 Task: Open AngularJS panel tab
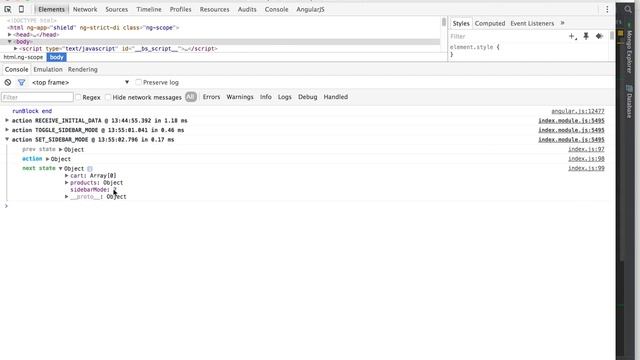click(310, 9)
